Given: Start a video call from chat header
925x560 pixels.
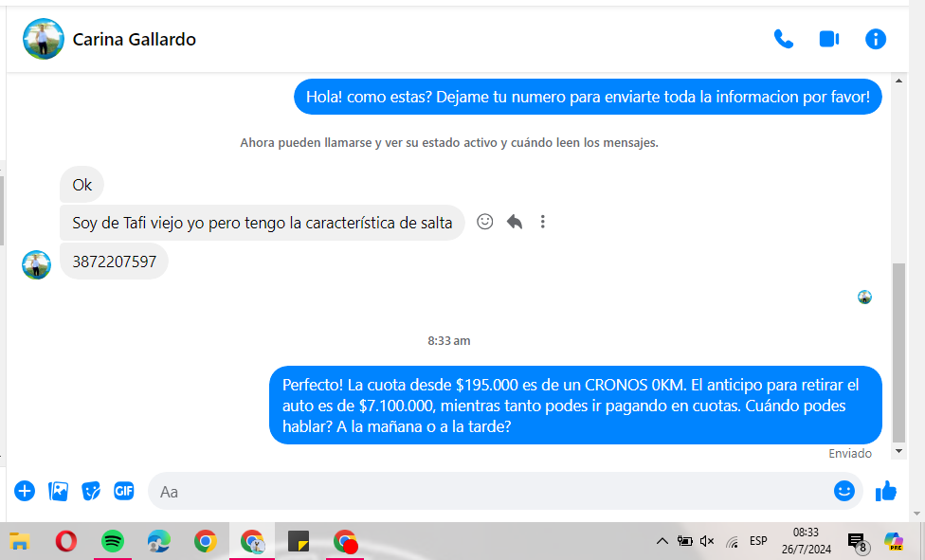Looking at the screenshot, I should (829, 39).
